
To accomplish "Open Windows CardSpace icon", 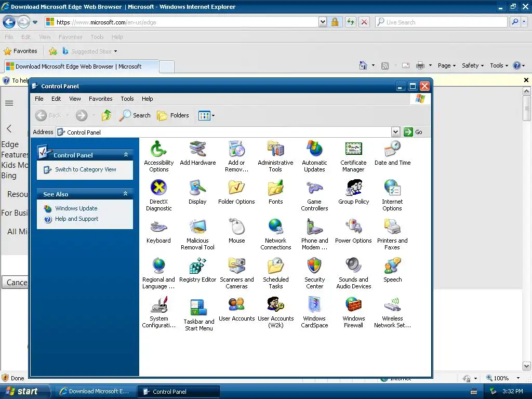I will point(314,305).
